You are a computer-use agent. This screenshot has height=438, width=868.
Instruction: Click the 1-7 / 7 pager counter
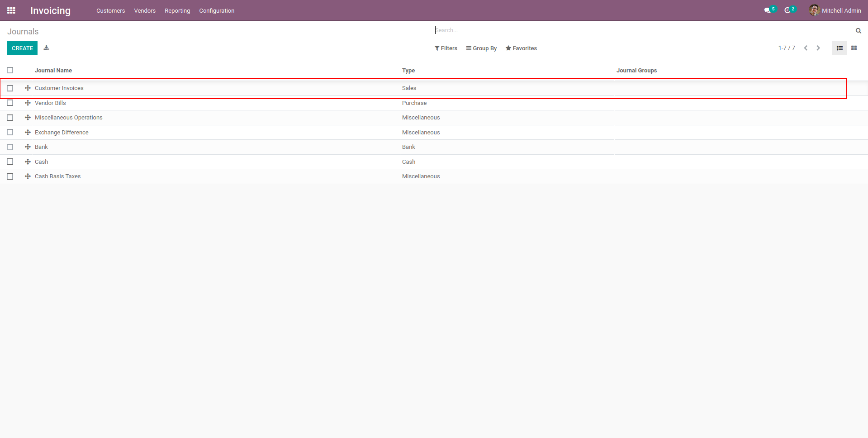coord(787,48)
